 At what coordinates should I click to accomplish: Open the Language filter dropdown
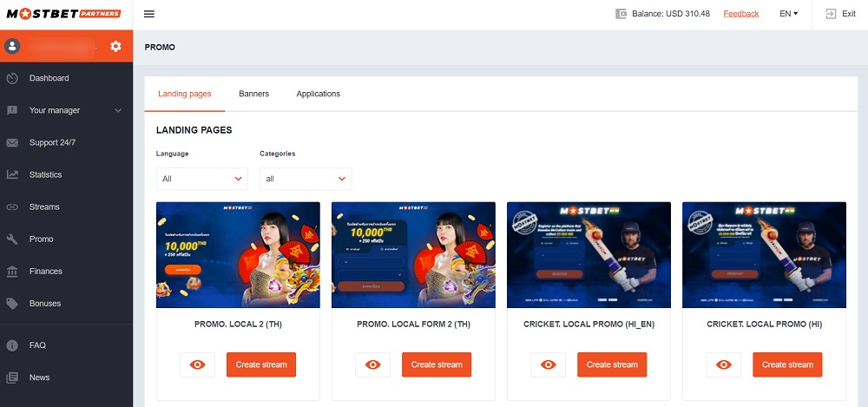tap(201, 179)
